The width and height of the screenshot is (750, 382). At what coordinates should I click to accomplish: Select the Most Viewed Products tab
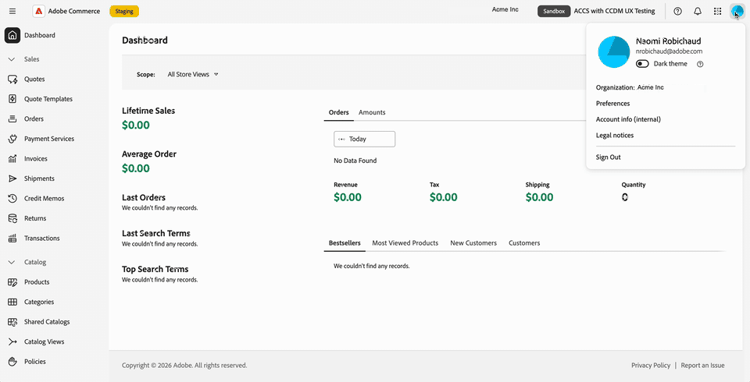tap(405, 243)
